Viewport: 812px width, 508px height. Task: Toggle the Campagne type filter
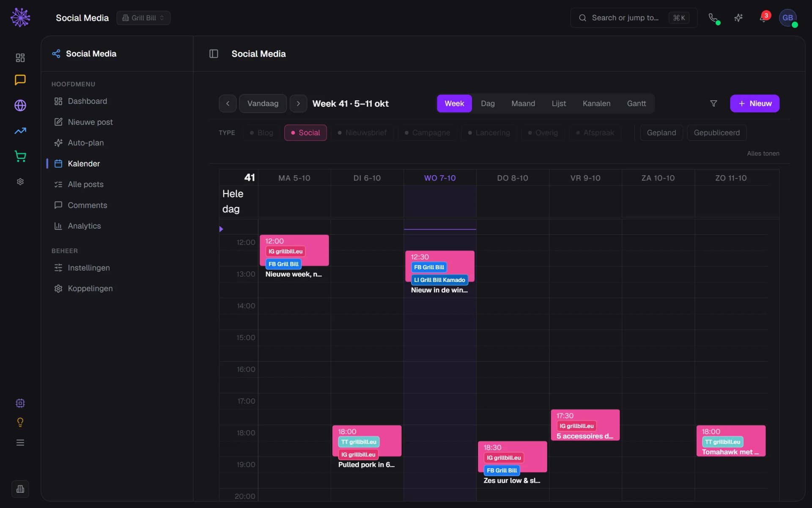pyautogui.click(x=427, y=133)
